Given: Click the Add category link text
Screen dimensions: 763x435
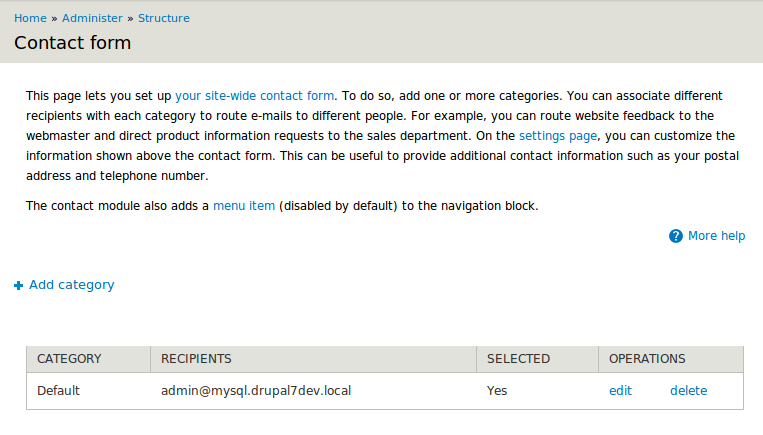Looking at the screenshot, I should (x=72, y=285).
